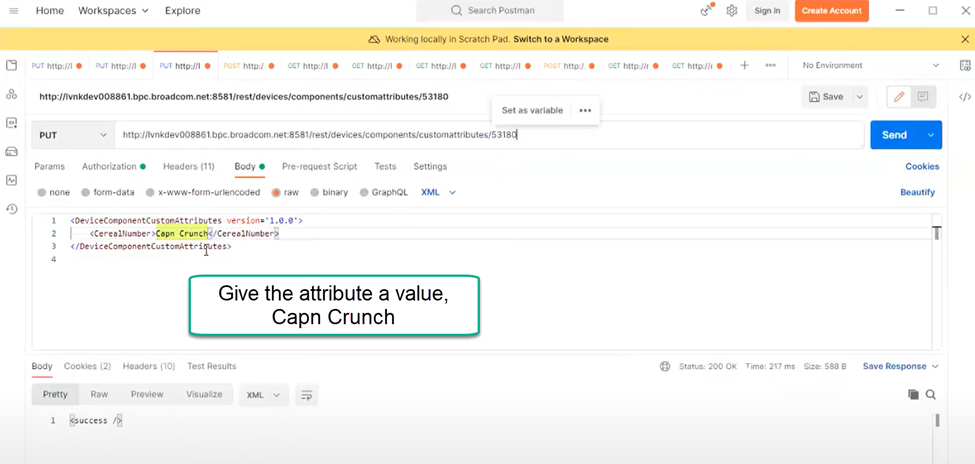Dismiss the Scratch Pad banner
This screenshot has height=464, width=975.
click(965, 39)
